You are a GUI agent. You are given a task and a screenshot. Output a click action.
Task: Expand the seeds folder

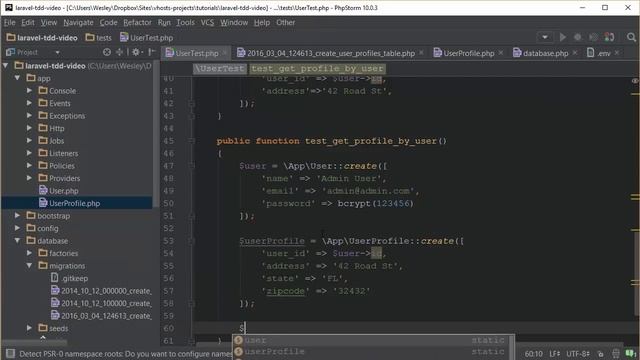click(x=29, y=328)
